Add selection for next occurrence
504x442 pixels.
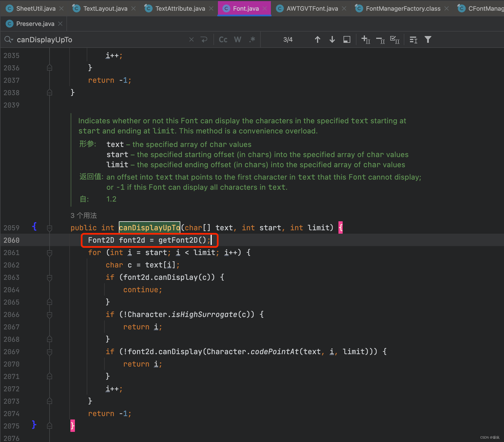click(365, 40)
